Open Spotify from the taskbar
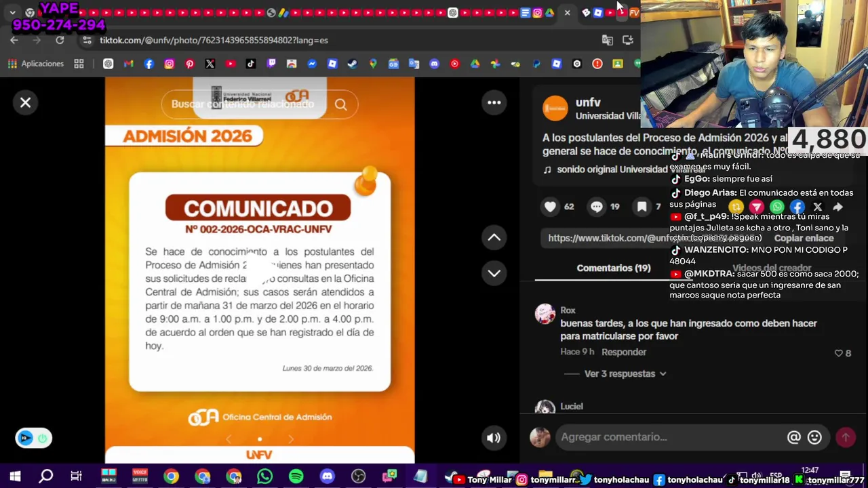The image size is (868, 488). click(296, 476)
